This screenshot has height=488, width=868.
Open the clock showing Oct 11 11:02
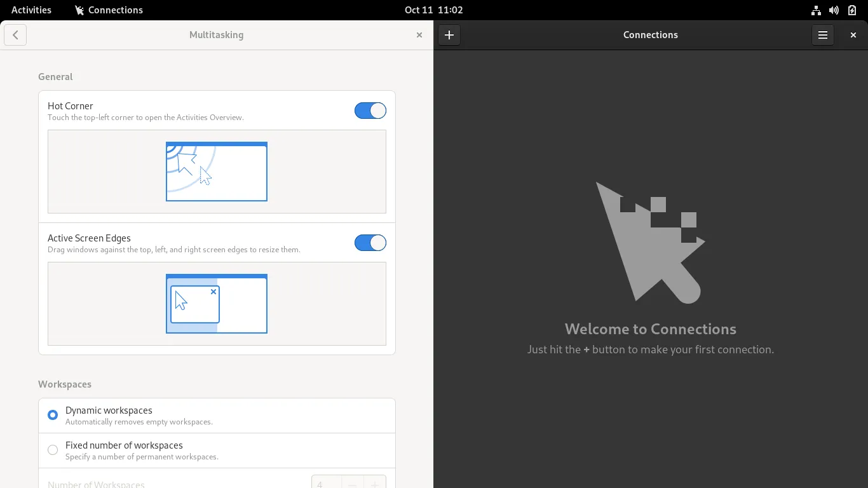point(434,10)
